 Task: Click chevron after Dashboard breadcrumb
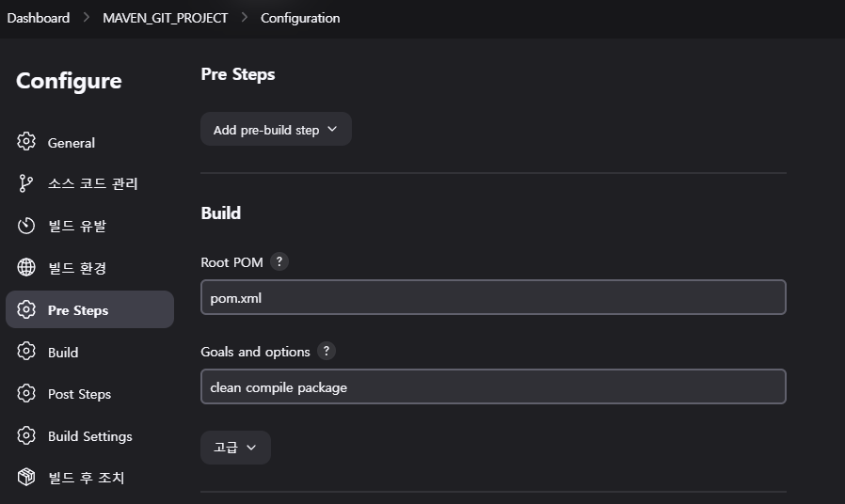pyautogui.click(x=87, y=18)
